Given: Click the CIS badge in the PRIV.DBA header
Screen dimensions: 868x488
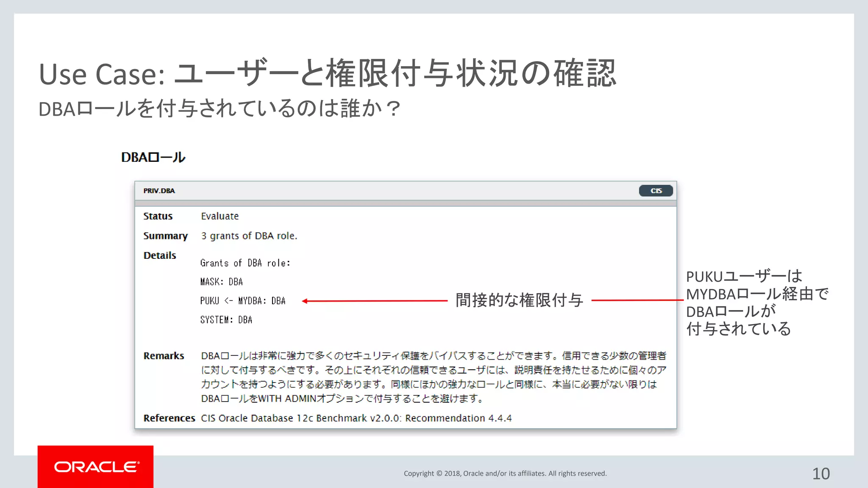Looking at the screenshot, I should pos(656,191).
